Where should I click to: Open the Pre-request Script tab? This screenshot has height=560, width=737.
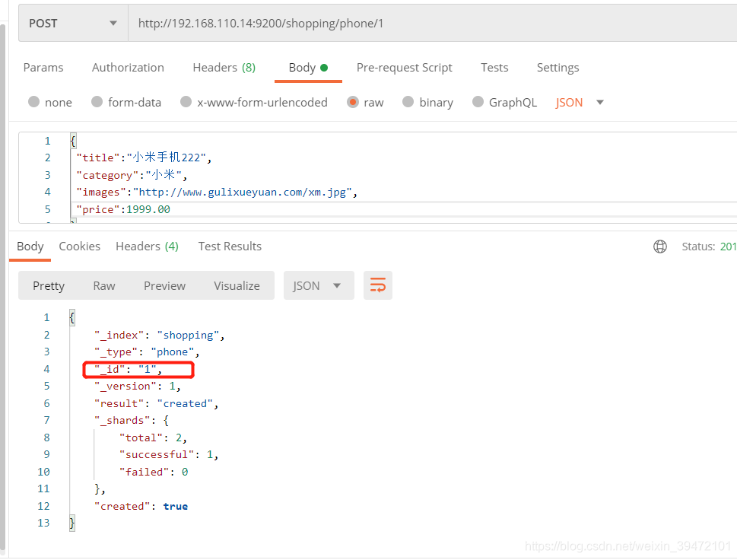pos(404,68)
